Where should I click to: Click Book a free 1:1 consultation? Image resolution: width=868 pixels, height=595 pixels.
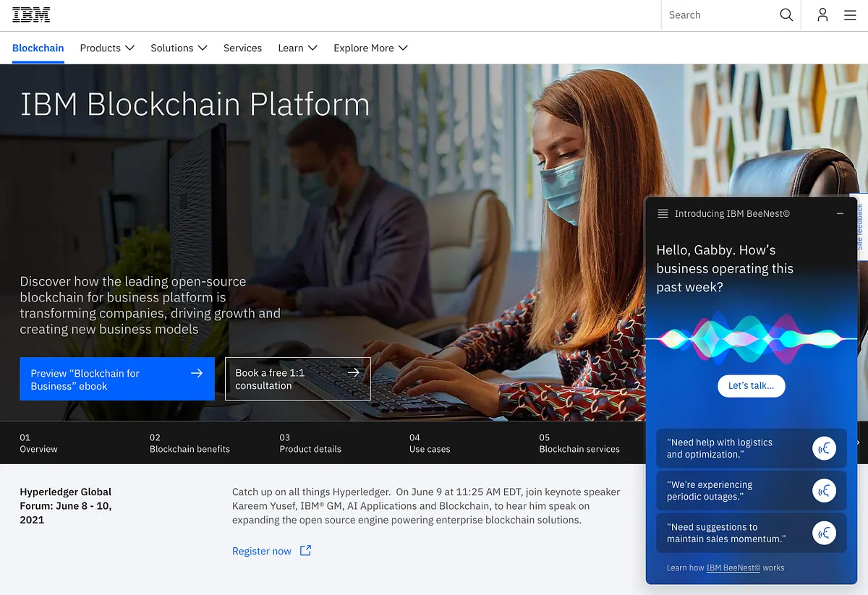pos(298,379)
